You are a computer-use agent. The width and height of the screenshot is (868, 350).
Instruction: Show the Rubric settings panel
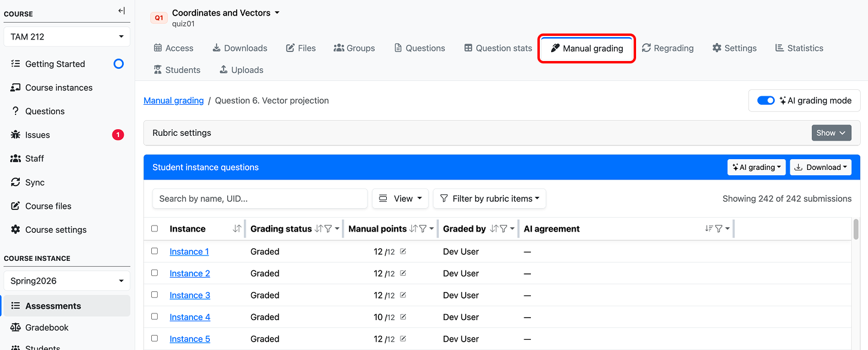(831, 133)
